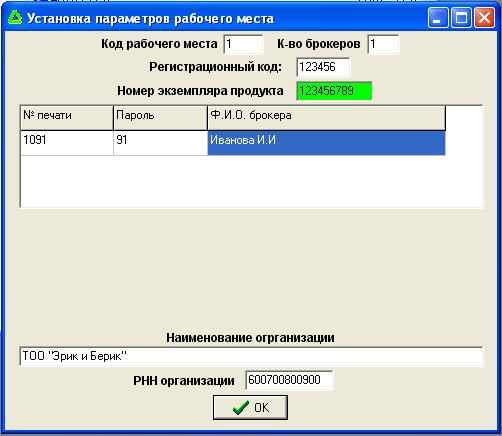Click the Код рабочего места input field
The height and width of the screenshot is (436, 502).
pos(243,44)
